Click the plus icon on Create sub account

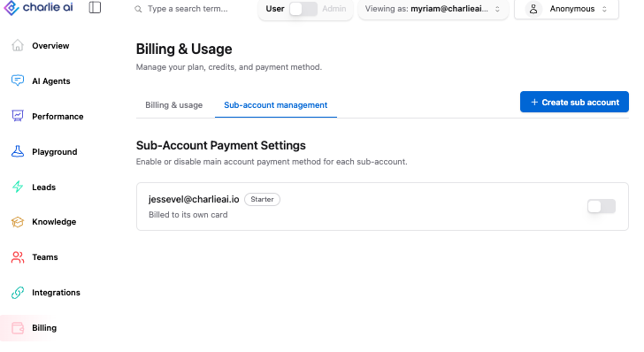534,103
